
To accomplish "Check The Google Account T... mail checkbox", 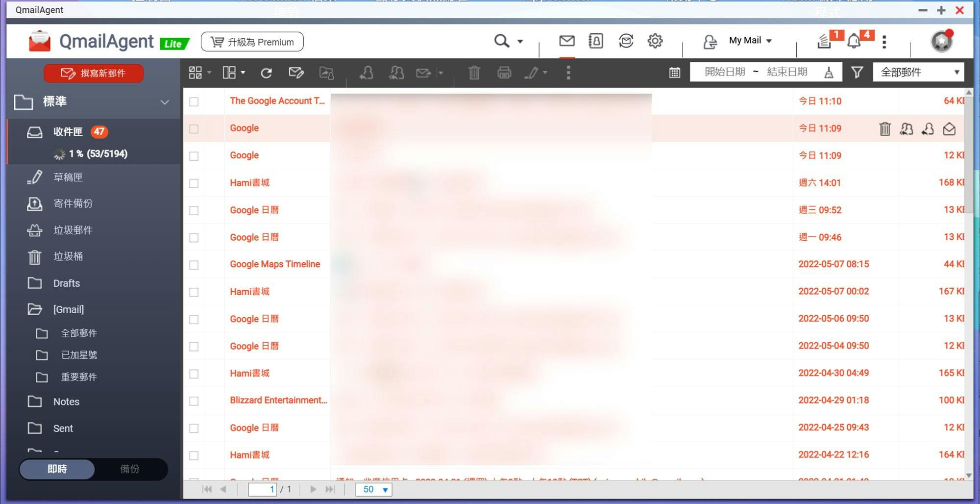I will pos(194,101).
